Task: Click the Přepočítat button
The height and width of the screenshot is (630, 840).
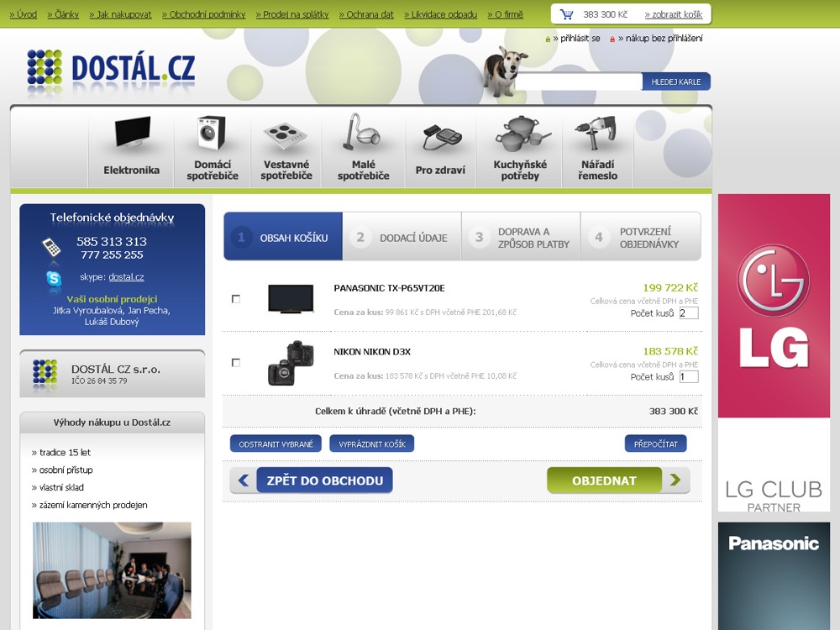Action: (x=656, y=444)
